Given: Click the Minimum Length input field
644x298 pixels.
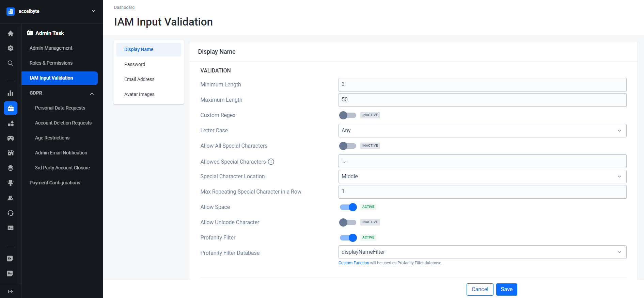Looking at the screenshot, I should click(x=482, y=85).
